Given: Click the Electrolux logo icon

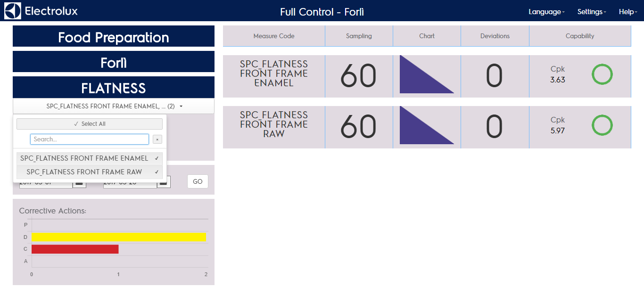Looking at the screenshot, I should (13, 11).
